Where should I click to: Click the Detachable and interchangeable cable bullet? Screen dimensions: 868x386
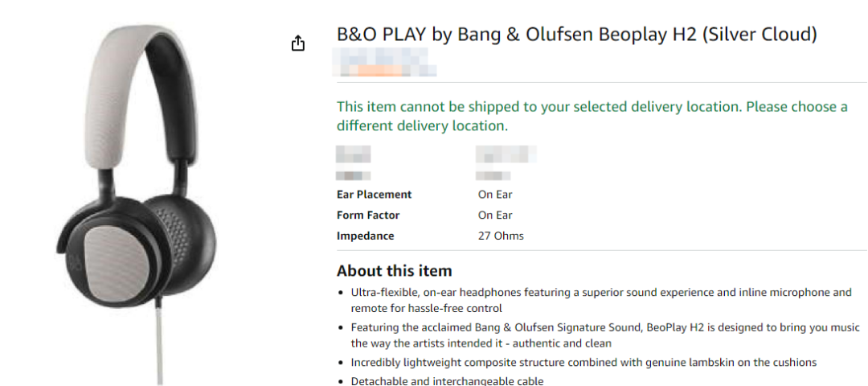(x=447, y=381)
